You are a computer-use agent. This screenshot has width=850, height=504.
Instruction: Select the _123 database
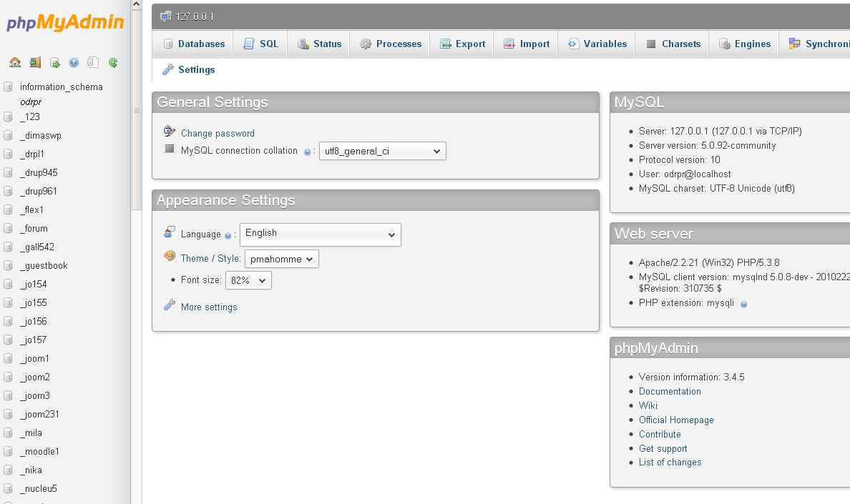[x=30, y=117]
